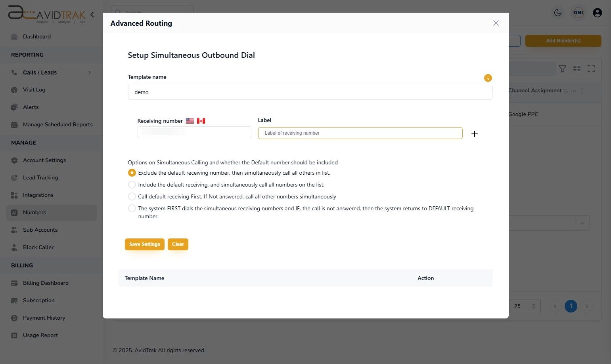Click inside the Label of receiving number field
Screen dimensions: 611x364
360,133
